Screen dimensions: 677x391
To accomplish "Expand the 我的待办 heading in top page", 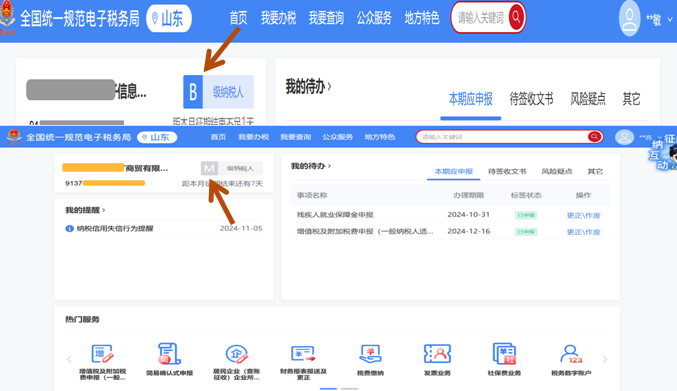I will [308, 86].
